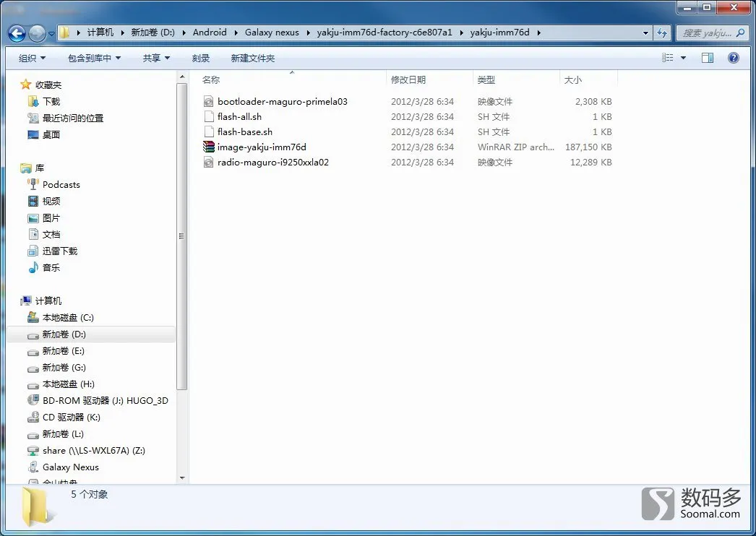Select 新加卷 (D:) drive
Image resolution: width=756 pixels, height=536 pixels.
pyautogui.click(x=64, y=334)
